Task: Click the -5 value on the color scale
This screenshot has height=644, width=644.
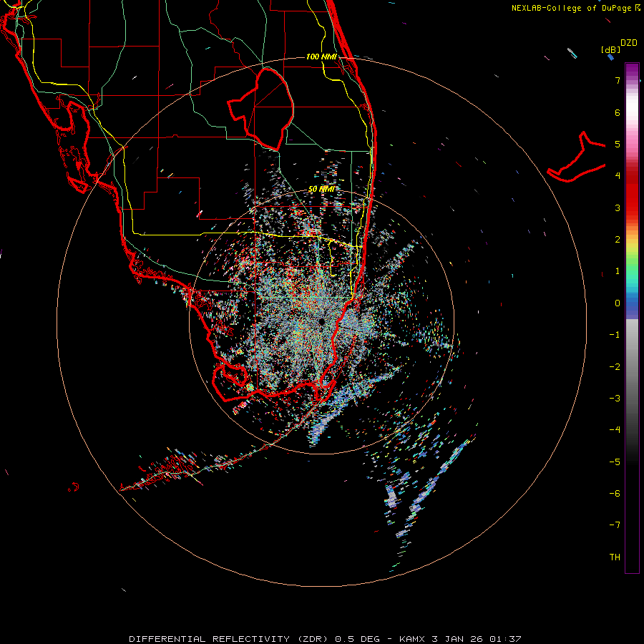Action: point(615,462)
